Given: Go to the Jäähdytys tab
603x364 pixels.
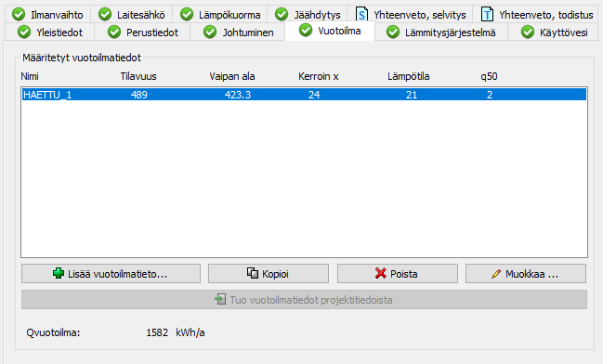Looking at the screenshot, I should 308,15.
